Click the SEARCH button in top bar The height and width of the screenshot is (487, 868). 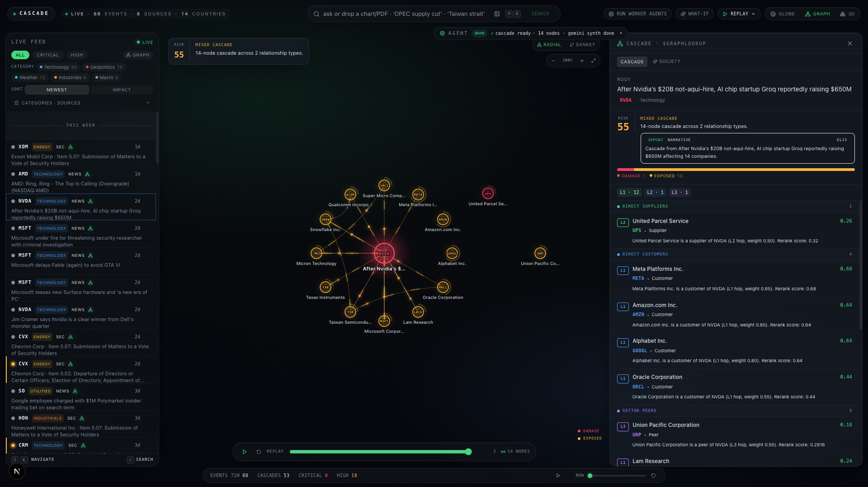[540, 14]
